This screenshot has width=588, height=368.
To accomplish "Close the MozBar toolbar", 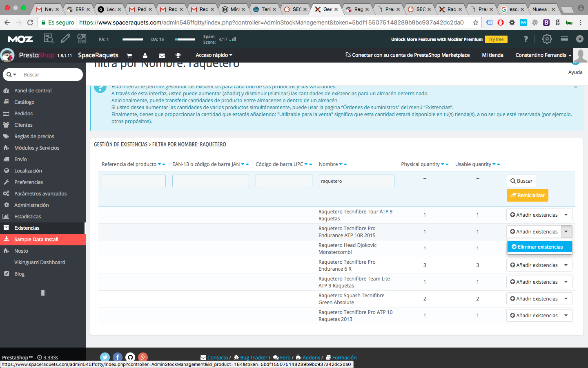I will (x=579, y=39).
